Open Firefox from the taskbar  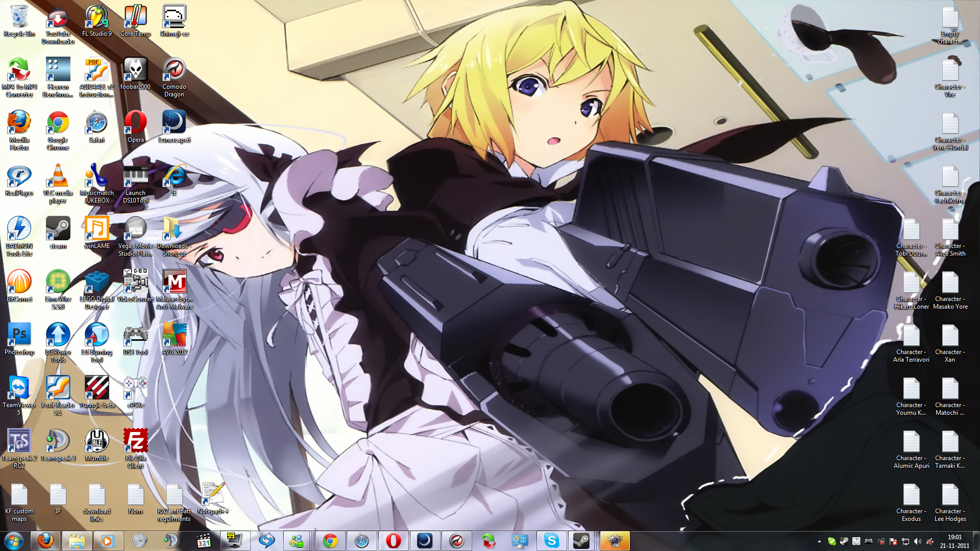click(x=45, y=541)
